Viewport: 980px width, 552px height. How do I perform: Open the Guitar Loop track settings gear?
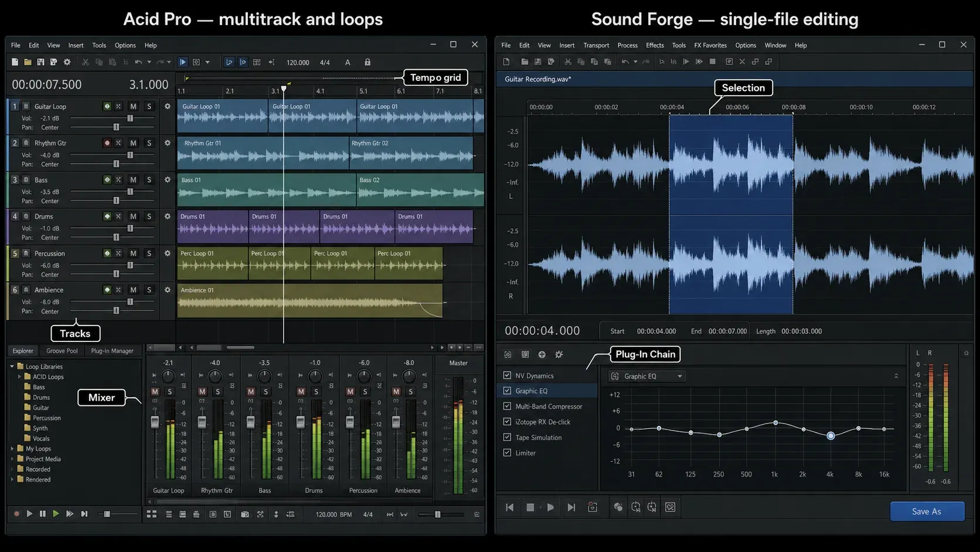coord(167,106)
